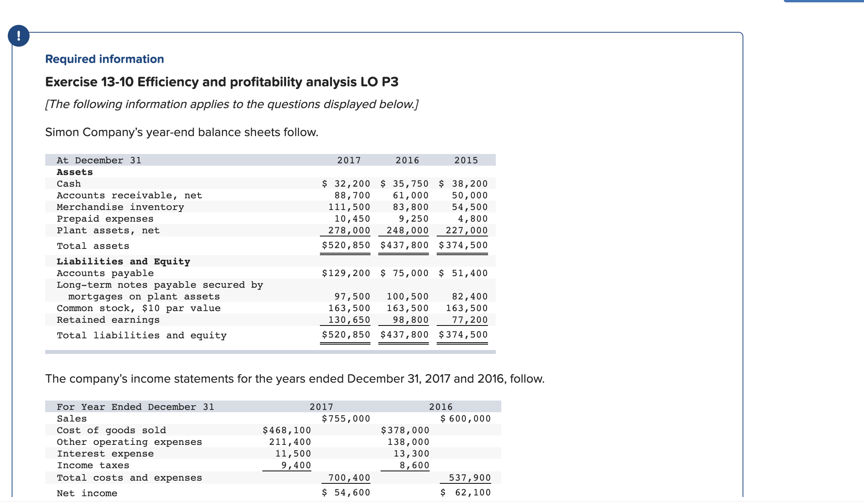Click the 2016 column header of balance sheet
The width and height of the screenshot is (864, 504).
coord(407,160)
